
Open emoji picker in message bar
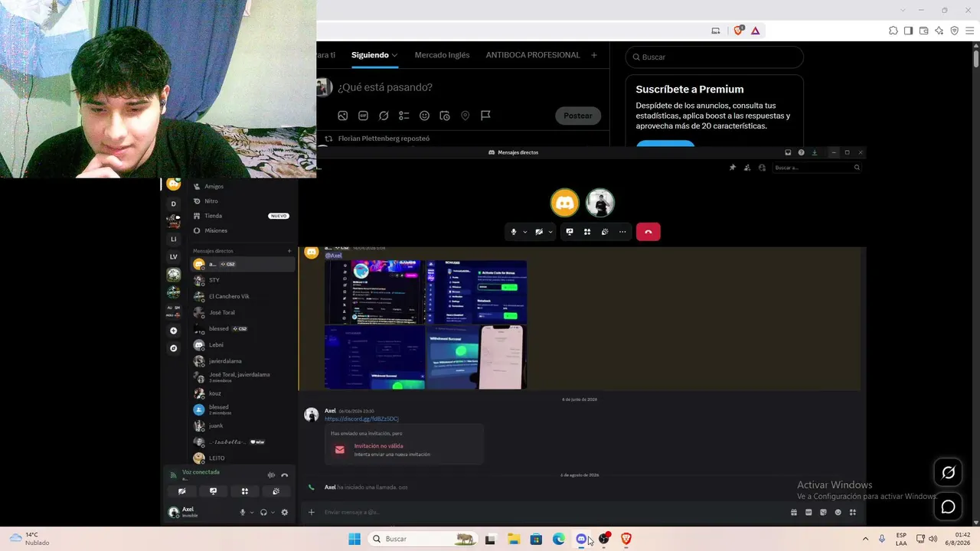pos(838,512)
